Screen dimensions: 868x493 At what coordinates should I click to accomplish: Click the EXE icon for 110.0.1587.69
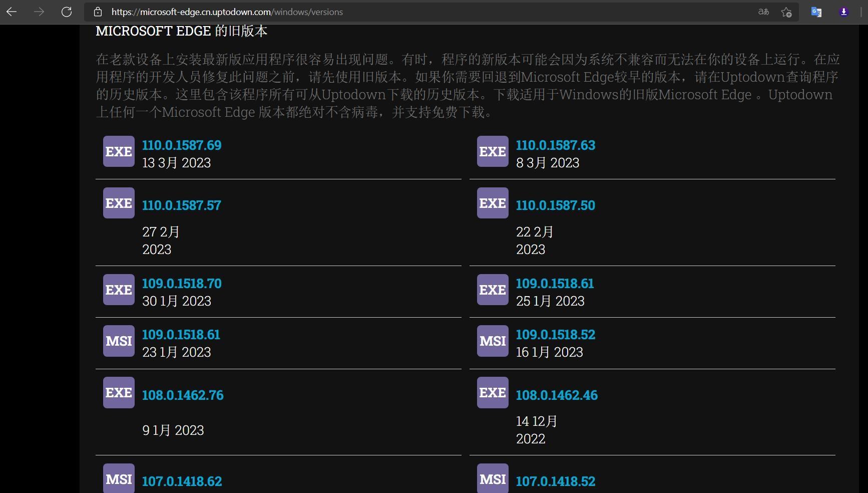119,151
